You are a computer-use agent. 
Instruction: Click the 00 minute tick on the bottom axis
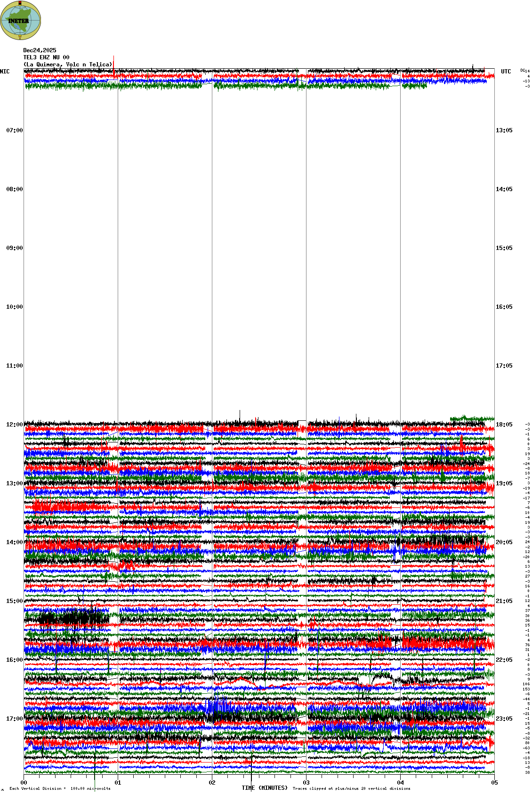tap(24, 783)
